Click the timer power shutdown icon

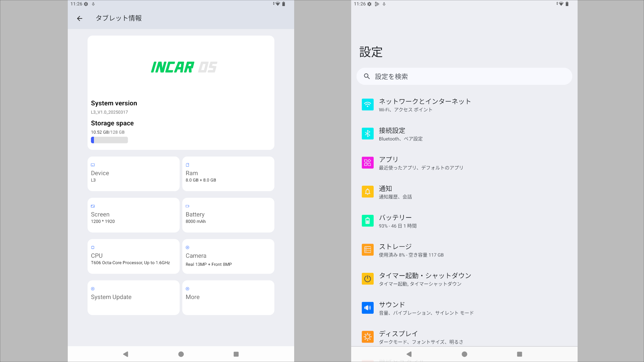click(x=367, y=279)
